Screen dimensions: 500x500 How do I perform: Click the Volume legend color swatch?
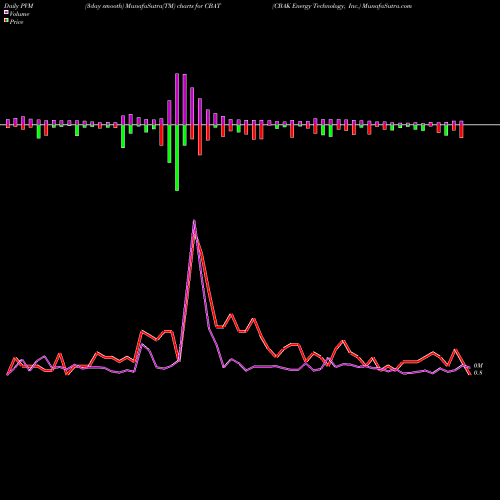[6, 13]
